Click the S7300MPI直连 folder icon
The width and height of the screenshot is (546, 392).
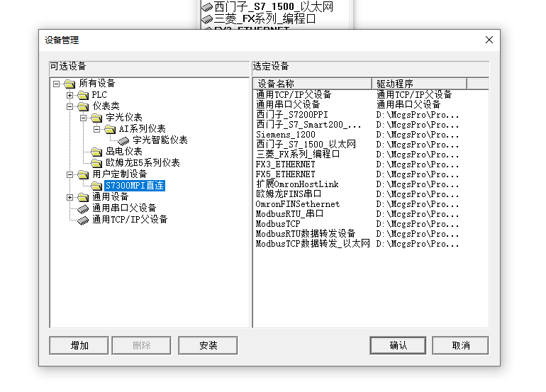(x=96, y=186)
